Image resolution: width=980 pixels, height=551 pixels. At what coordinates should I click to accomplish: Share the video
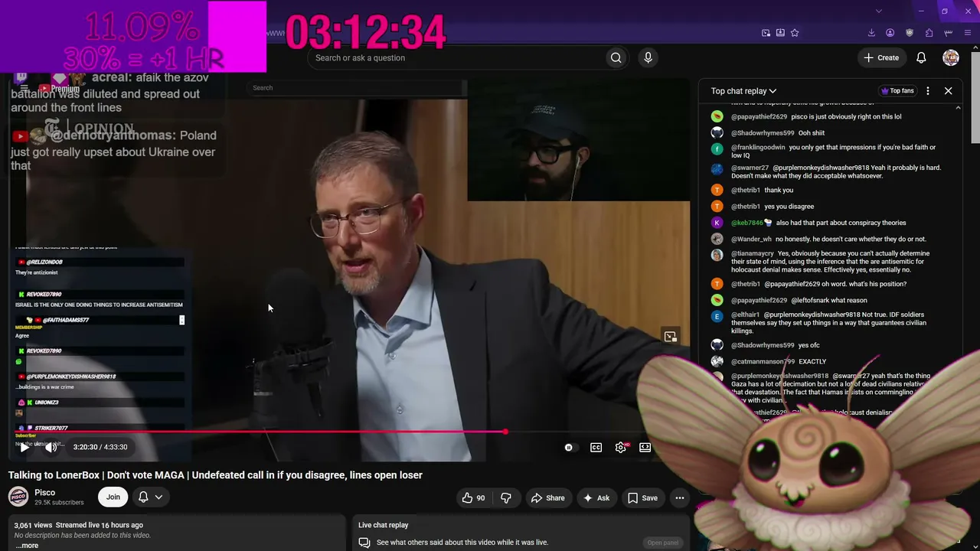tap(548, 498)
